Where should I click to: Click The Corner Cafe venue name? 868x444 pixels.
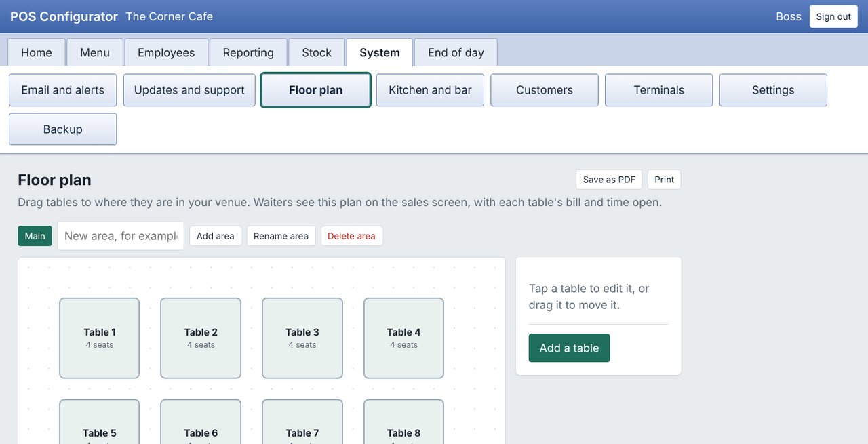click(x=170, y=16)
